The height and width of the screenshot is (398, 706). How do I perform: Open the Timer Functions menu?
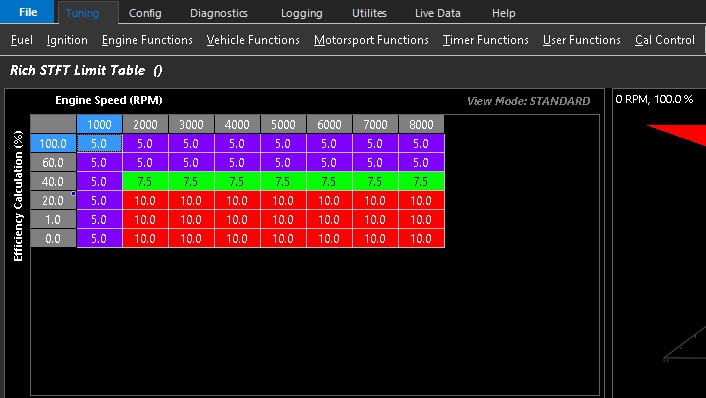(x=486, y=40)
